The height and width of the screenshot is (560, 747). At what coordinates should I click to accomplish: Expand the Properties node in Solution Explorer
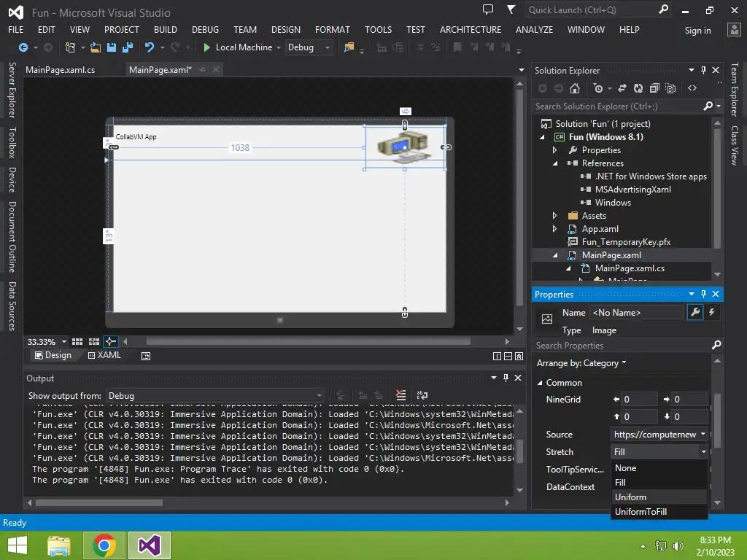[555, 150]
